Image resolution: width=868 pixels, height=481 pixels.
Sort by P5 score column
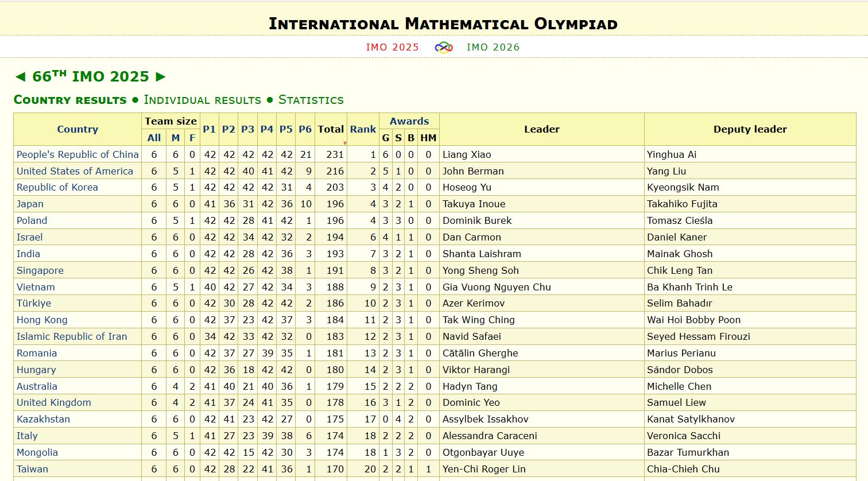(286, 129)
